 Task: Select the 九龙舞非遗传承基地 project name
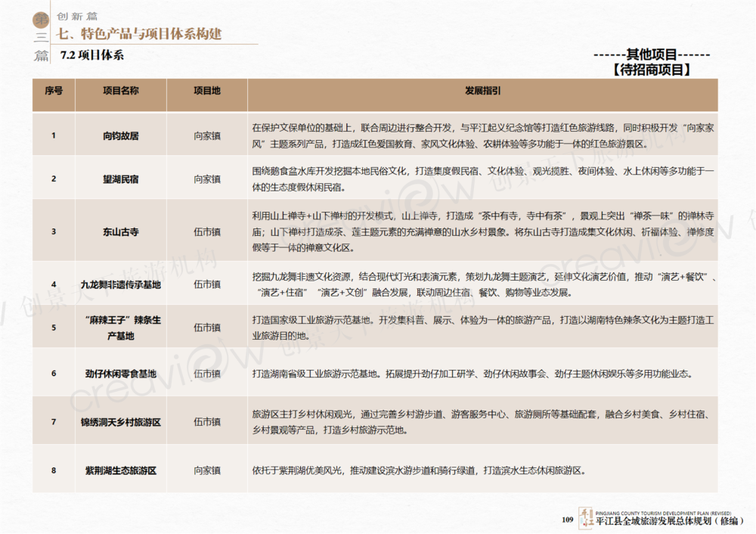coord(121,285)
